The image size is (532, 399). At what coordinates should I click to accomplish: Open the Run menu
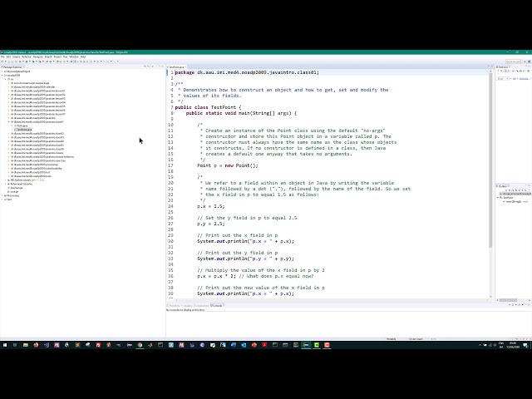pyautogui.click(x=65, y=57)
